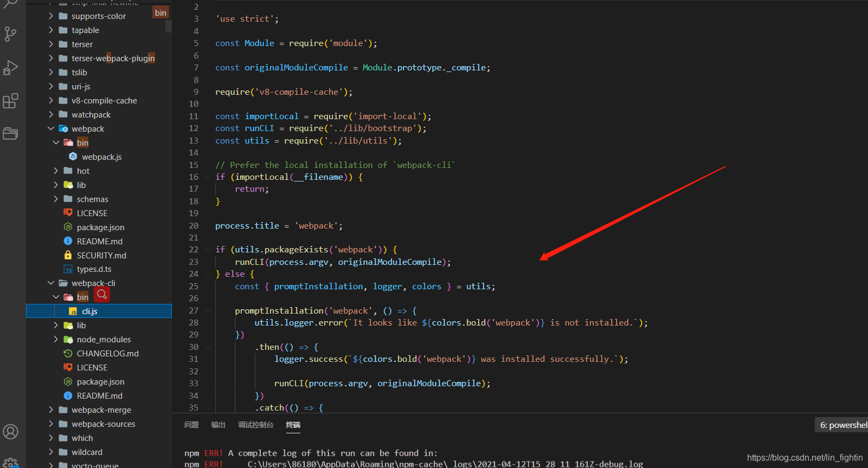The height and width of the screenshot is (468, 868).
Task: Click the cli.js JavaScript file icon
Action: pos(73,311)
